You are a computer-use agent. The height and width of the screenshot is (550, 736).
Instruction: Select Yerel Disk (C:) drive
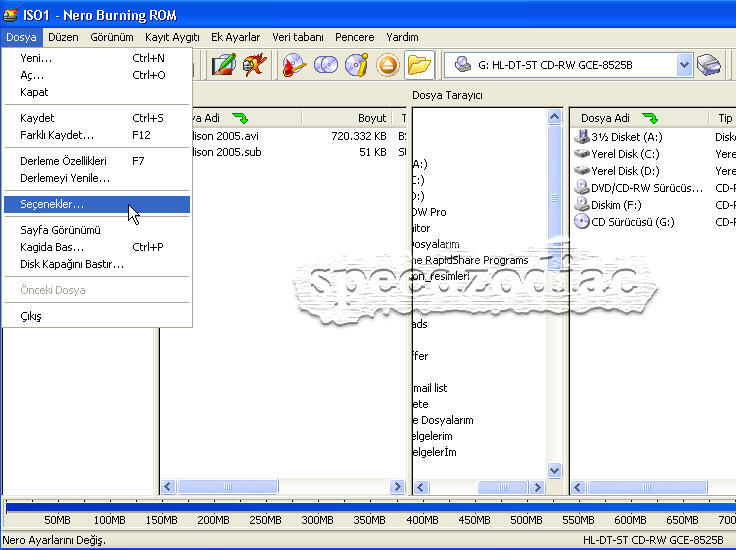617,154
